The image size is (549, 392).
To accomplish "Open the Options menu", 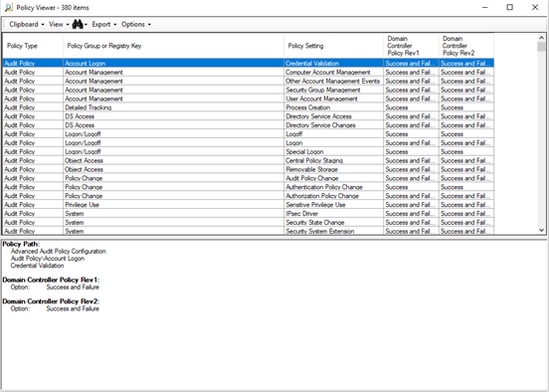I will coord(136,24).
